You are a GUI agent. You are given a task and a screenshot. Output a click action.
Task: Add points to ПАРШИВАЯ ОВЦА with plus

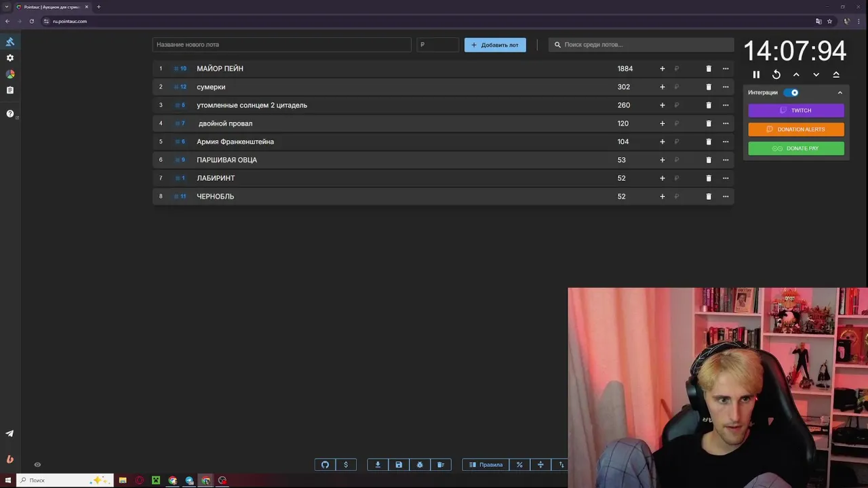coord(663,160)
